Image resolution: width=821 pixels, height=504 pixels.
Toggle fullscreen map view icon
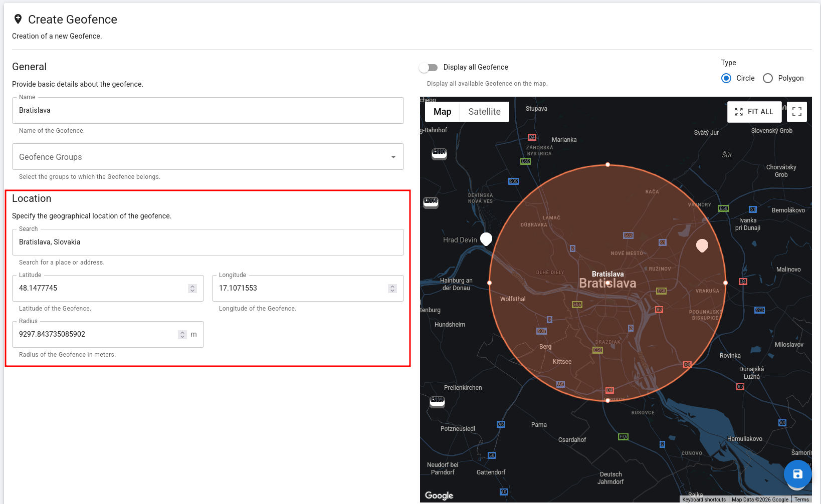point(796,112)
